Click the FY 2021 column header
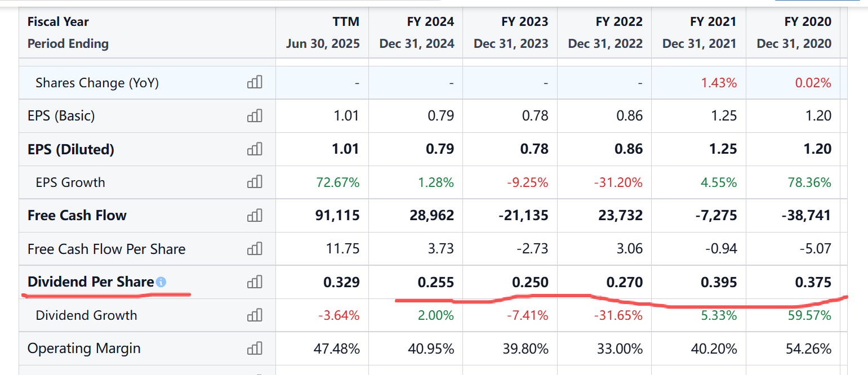This screenshot has height=375, width=868. tap(713, 21)
